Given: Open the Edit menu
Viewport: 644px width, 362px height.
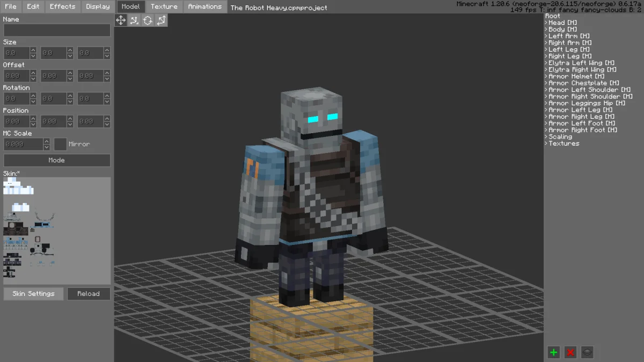Looking at the screenshot, I should (x=33, y=6).
